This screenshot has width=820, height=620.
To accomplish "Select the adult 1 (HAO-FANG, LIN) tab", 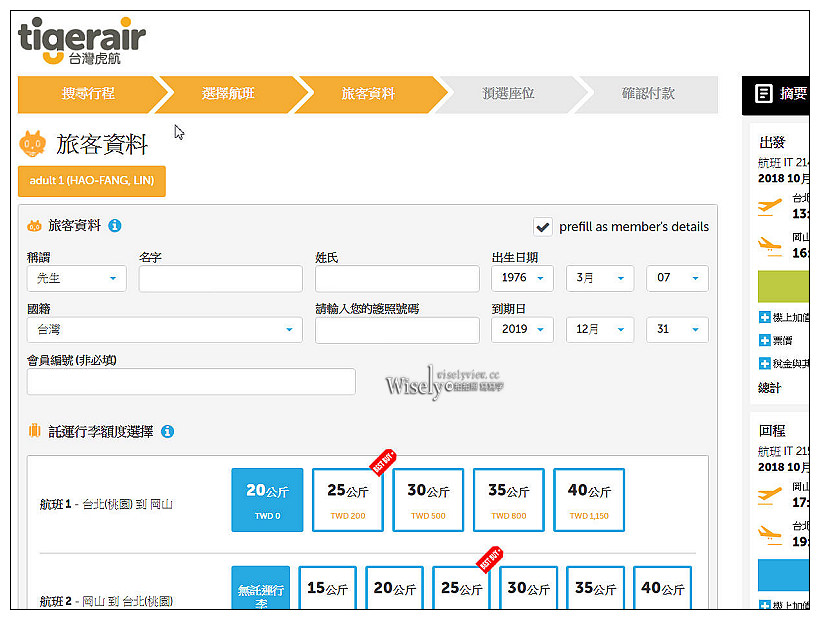I will coord(92,181).
